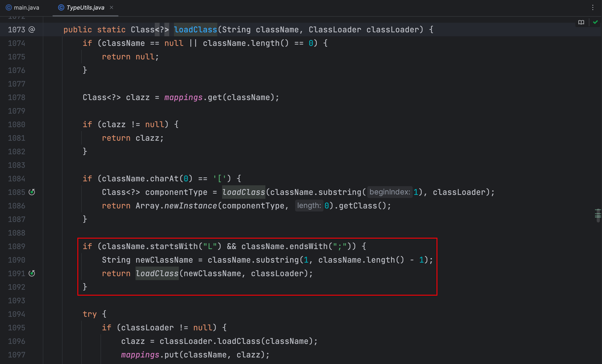Click the recursive call icon on line 1091
The width and height of the screenshot is (602, 364).
tap(32, 273)
